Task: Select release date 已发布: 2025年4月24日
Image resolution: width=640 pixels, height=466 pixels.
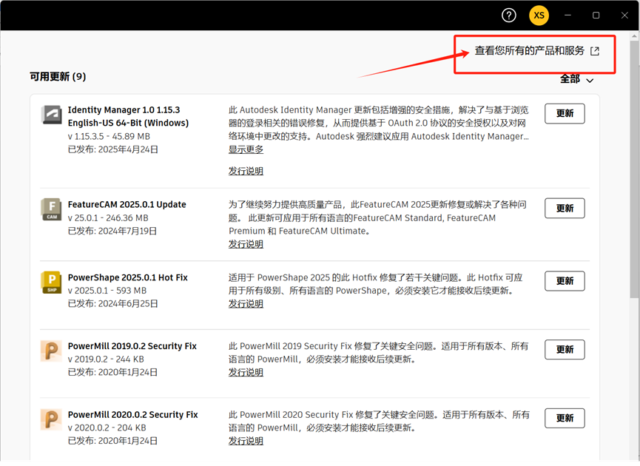Action: [x=113, y=149]
